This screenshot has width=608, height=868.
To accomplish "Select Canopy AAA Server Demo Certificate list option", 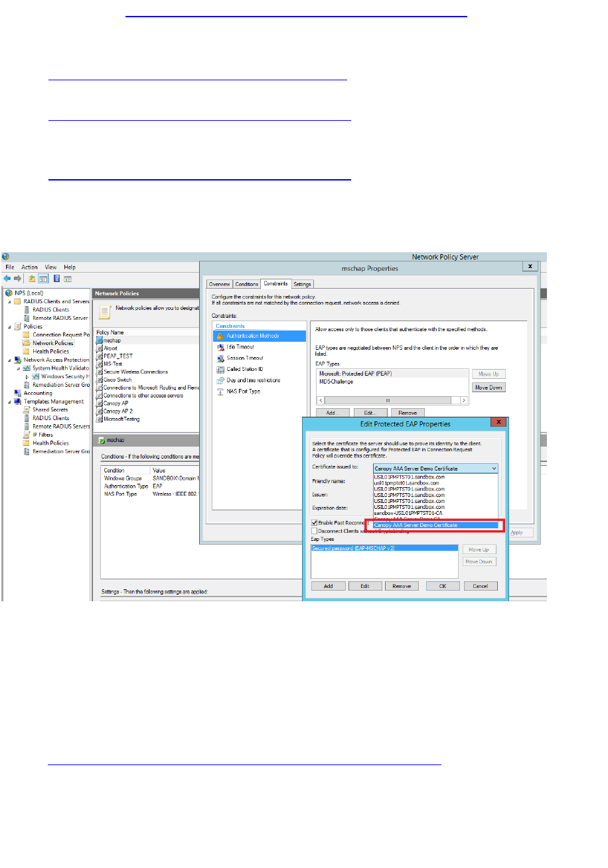I will [435, 525].
